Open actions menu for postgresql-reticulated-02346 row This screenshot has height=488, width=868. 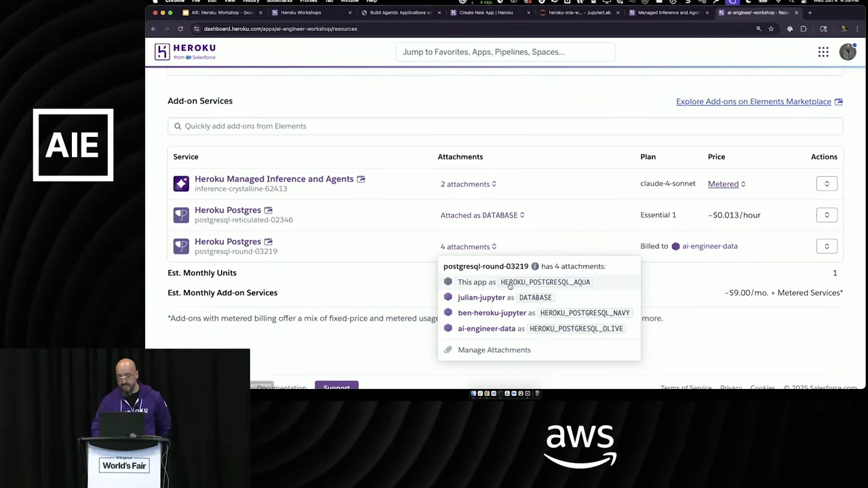827,215
